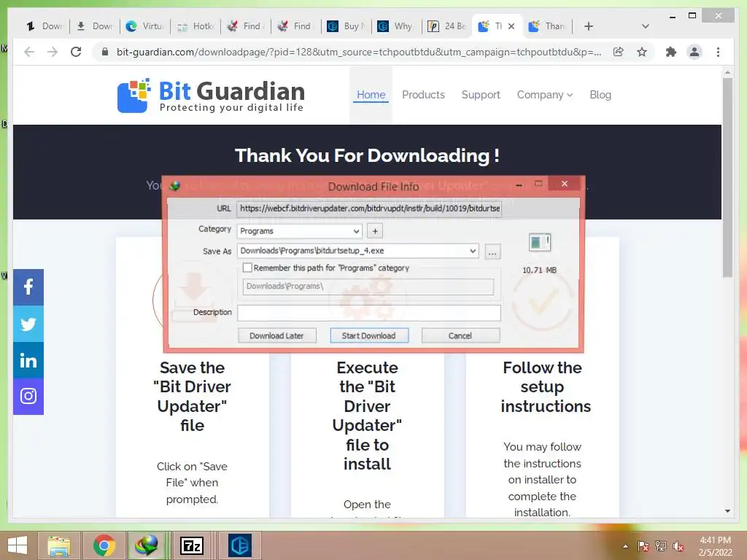Open the Chrome three-dot menu
The height and width of the screenshot is (560, 747).
(718, 52)
